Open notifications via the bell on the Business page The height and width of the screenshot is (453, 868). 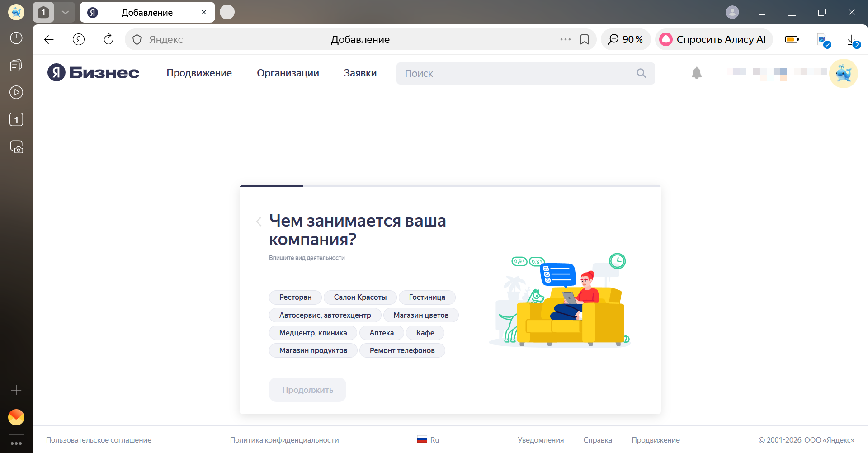696,73
